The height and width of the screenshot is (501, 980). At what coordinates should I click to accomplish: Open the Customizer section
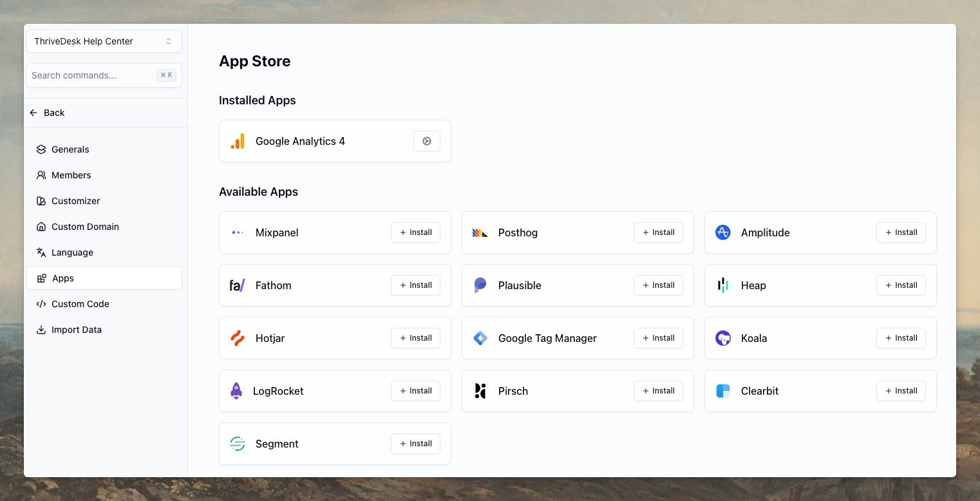pos(104,201)
